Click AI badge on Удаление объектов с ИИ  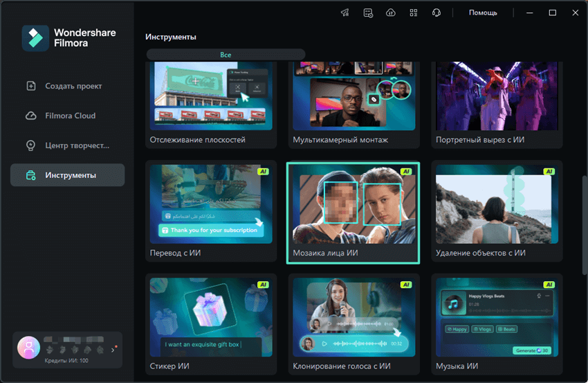[x=549, y=172]
